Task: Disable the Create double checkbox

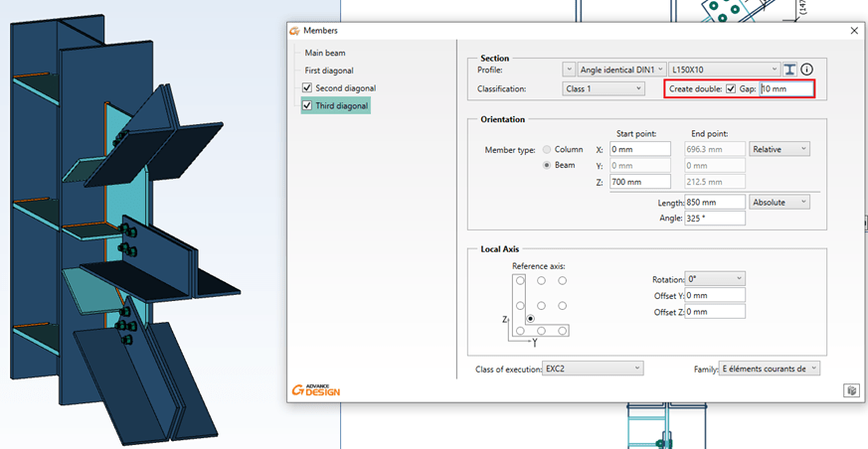Action: coord(731,89)
